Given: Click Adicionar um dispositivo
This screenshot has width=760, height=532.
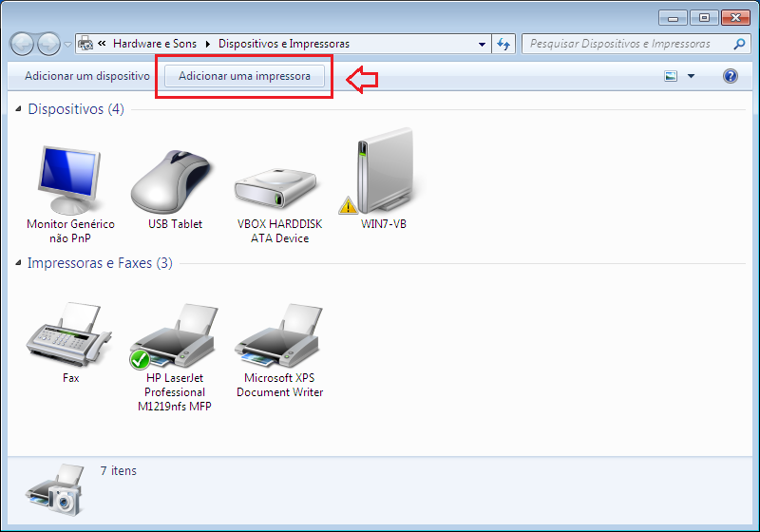Looking at the screenshot, I should (x=87, y=76).
